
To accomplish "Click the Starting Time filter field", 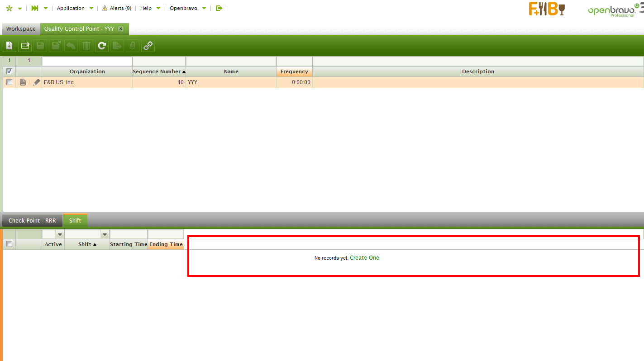I will coord(129,234).
